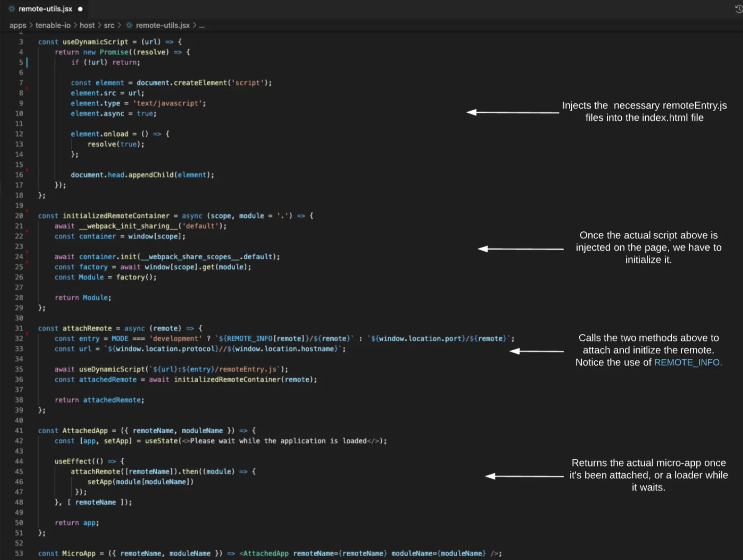Open the 'src' breadcrumb segment
This screenshot has height=560, width=743.
click(x=109, y=25)
